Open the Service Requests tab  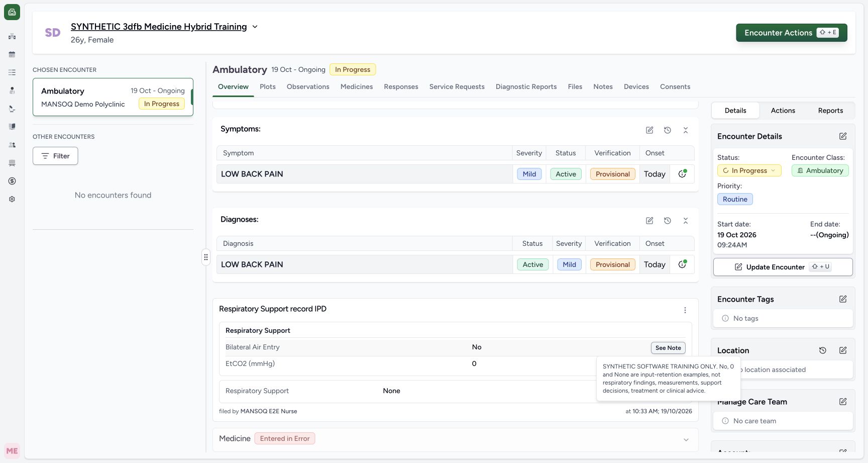pos(457,86)
